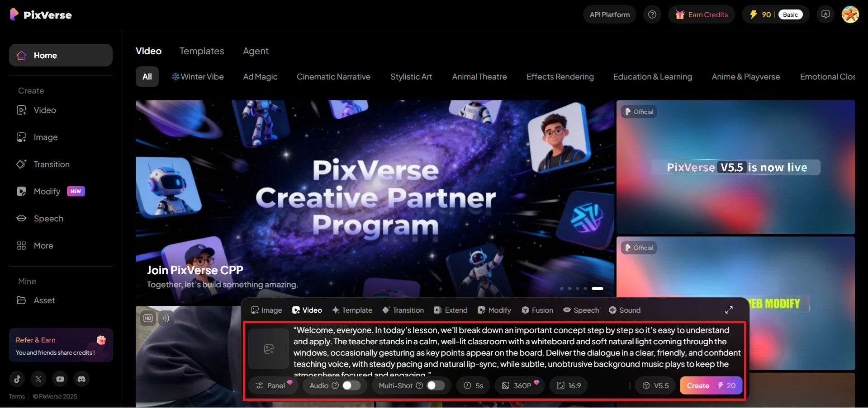Toggle the Multi-Shot switch
Viewport: 868px width, 408px height.
[x=436, y=385]
